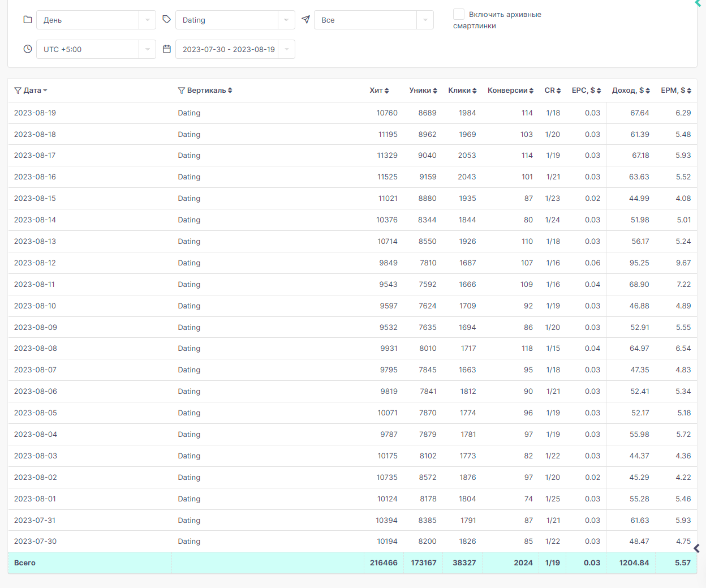
Task: Enable the Включить архивные смартлинки checkbox
Action: coord(459,14)
